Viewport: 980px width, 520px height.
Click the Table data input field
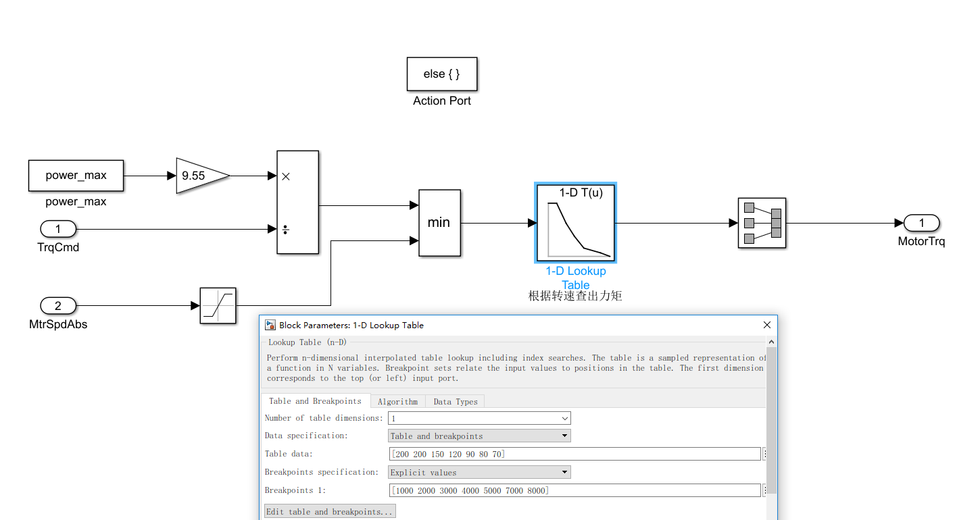click(x=575, y=454)
